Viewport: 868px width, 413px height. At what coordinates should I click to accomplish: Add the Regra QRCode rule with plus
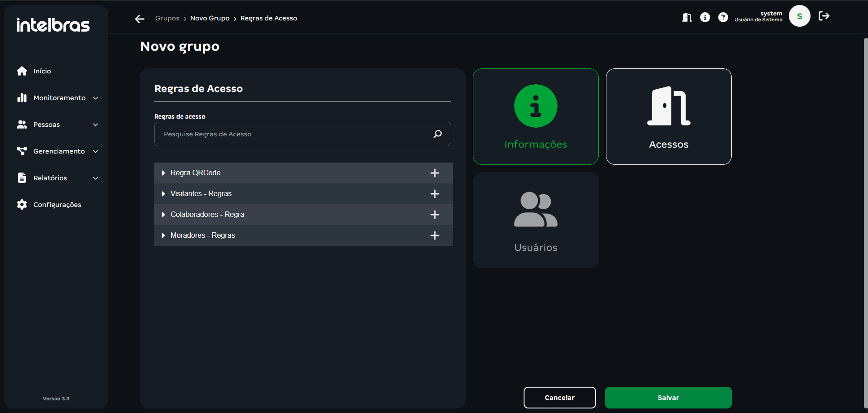pyautogui.click(x=434, y=173)
